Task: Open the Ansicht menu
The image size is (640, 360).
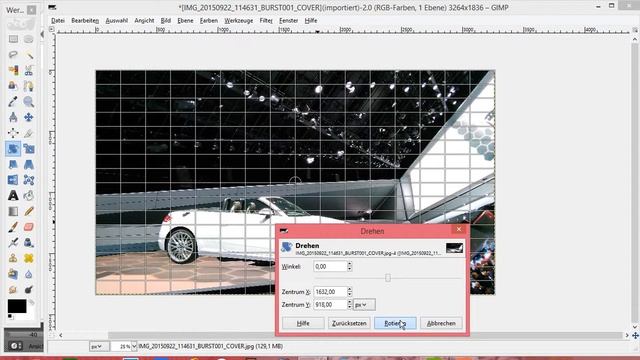Action: click(x=144, y=20)
